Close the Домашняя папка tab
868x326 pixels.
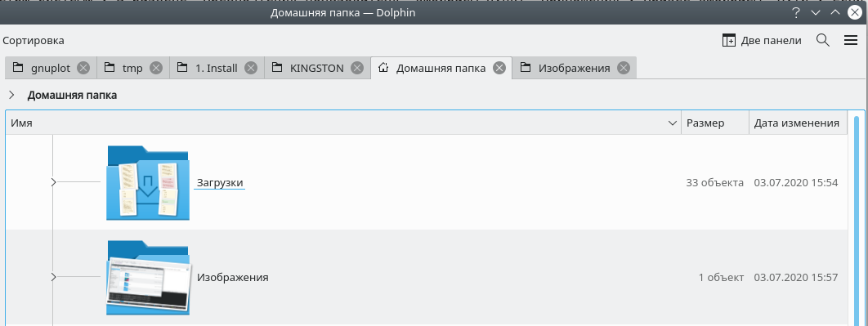coord(499,68)
